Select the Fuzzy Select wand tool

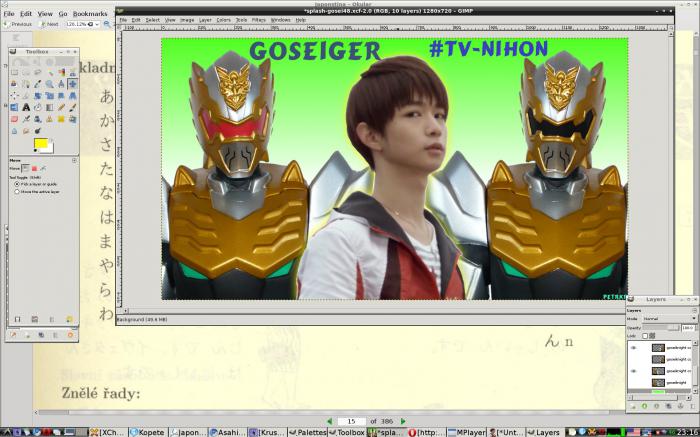[x=50, y=72]
